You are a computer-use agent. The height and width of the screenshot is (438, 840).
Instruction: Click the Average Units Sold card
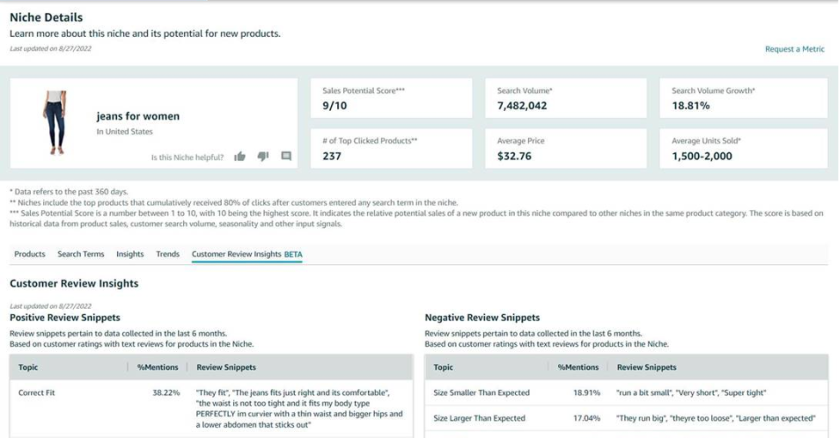coord(741,148)
